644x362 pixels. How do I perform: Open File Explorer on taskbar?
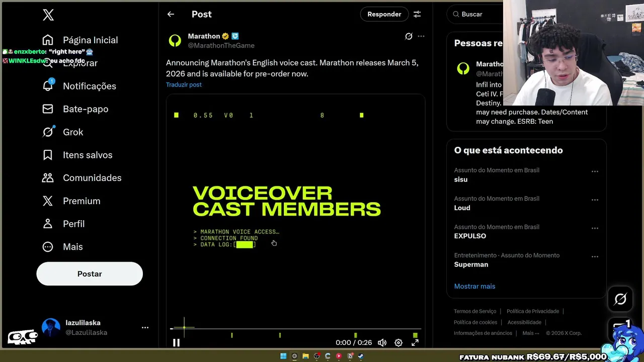click(x=305, y=356)
